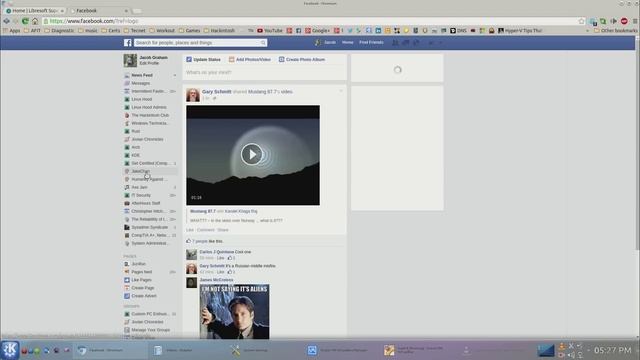Open the Apps bookmarks shortcut

(x=11, y=31)
